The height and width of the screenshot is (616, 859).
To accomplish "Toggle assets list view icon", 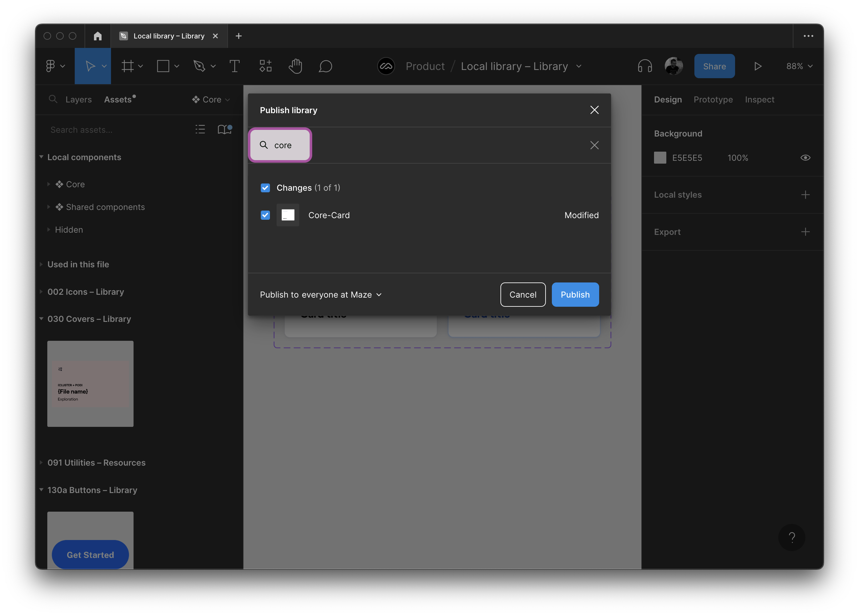I will pyautogui.click(x=200, y=130).
